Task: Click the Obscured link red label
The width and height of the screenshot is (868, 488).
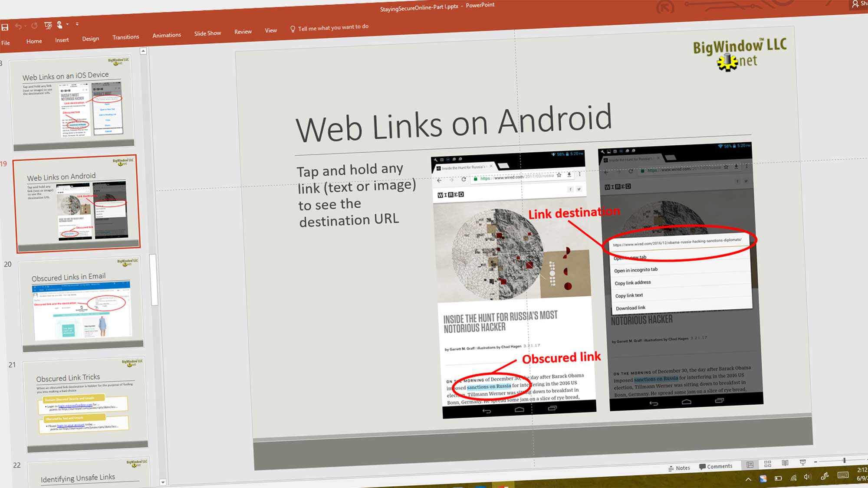Action: [561, 358]
